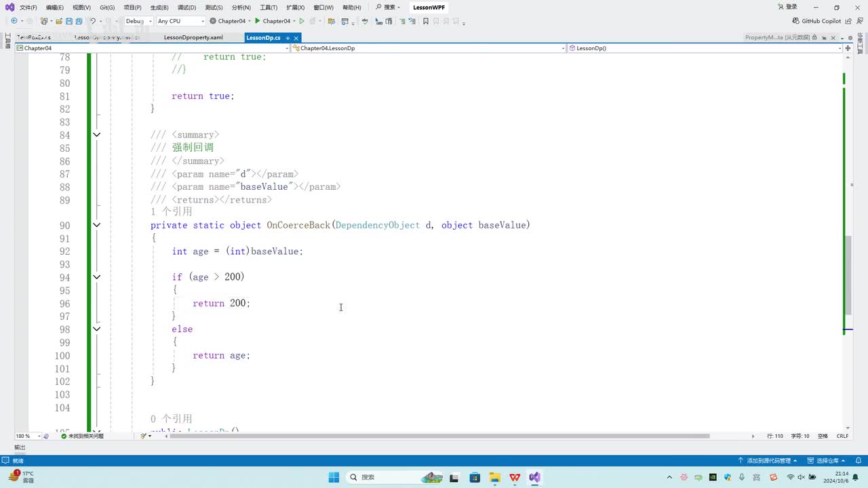The width and height of the screenshot is (868, 488).
Task: Pin the LessonDp.cs tab
Action: click(288, 38)
